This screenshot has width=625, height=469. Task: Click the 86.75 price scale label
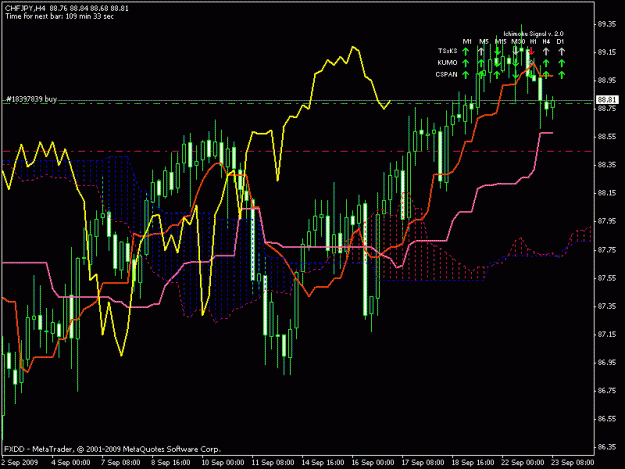(x=607, y=391)
